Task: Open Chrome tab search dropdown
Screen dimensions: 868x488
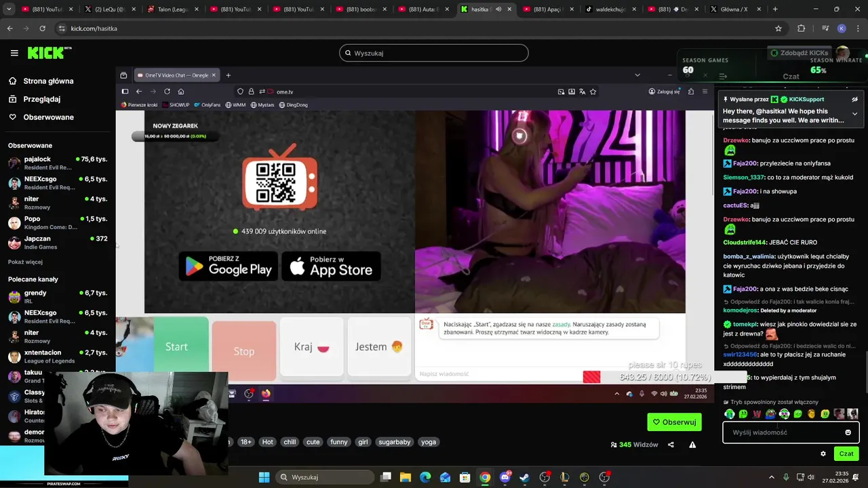Action: point(10,9)
